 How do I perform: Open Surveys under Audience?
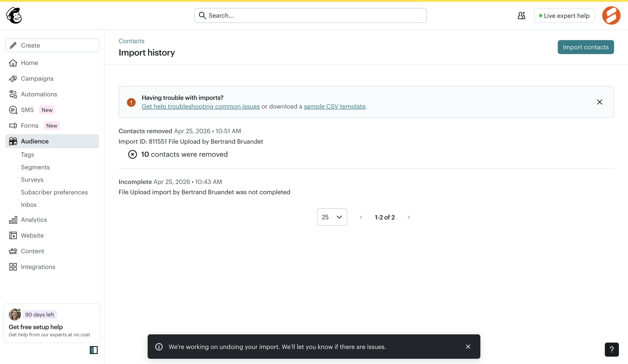coord(32,180)
